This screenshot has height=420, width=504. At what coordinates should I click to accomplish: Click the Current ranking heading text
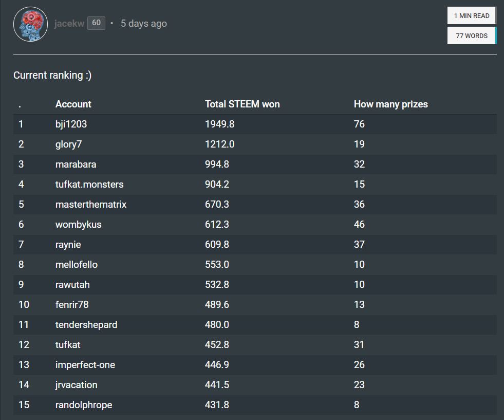pos(52,76)
